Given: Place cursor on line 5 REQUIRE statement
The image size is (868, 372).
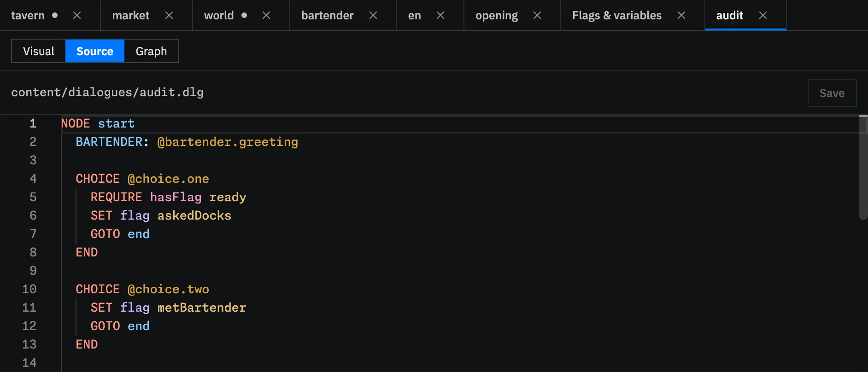Looking at the screenshot, I should coord(168,197).
